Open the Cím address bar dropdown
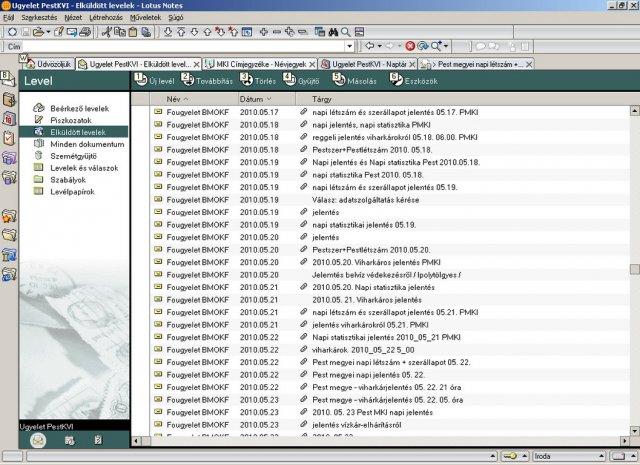Image resolution: width=640 pixels, height=465 pixels. (349, 46)
